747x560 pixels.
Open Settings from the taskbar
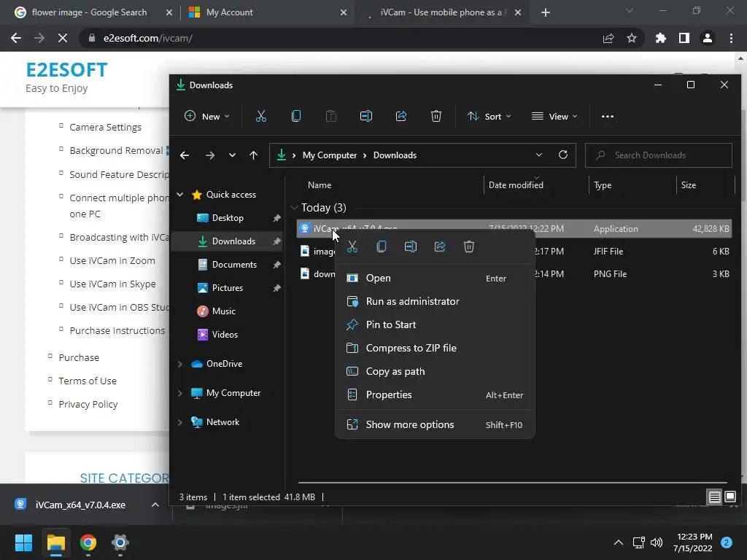120,542
